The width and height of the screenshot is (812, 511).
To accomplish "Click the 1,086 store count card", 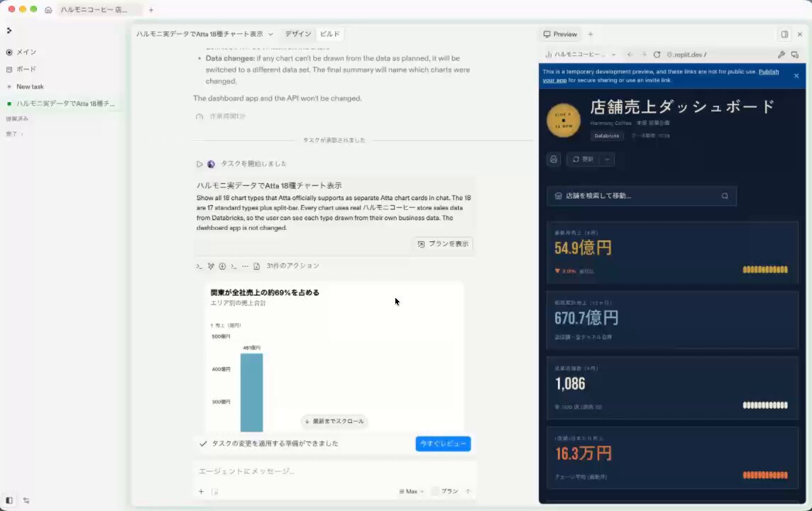I will pyautogui.click(x=672, y=388).
